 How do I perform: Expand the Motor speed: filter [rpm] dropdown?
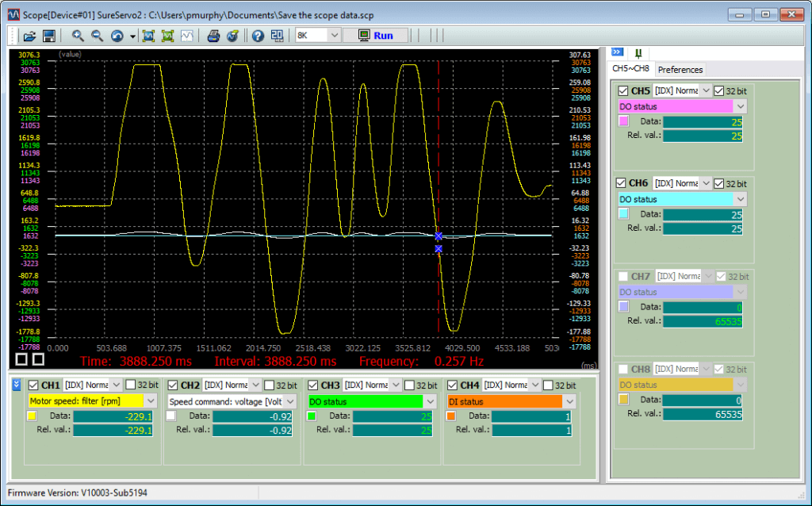point(151,401)
